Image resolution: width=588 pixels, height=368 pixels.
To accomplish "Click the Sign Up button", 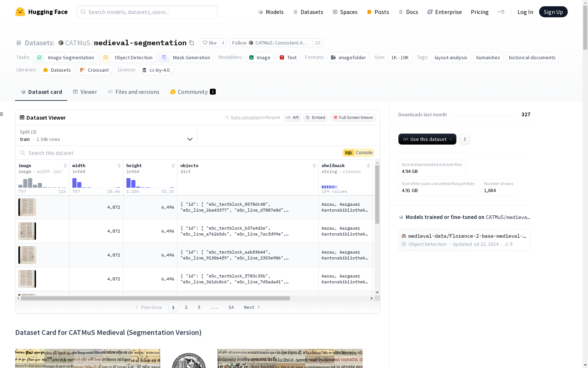I will tap(553, 12).
